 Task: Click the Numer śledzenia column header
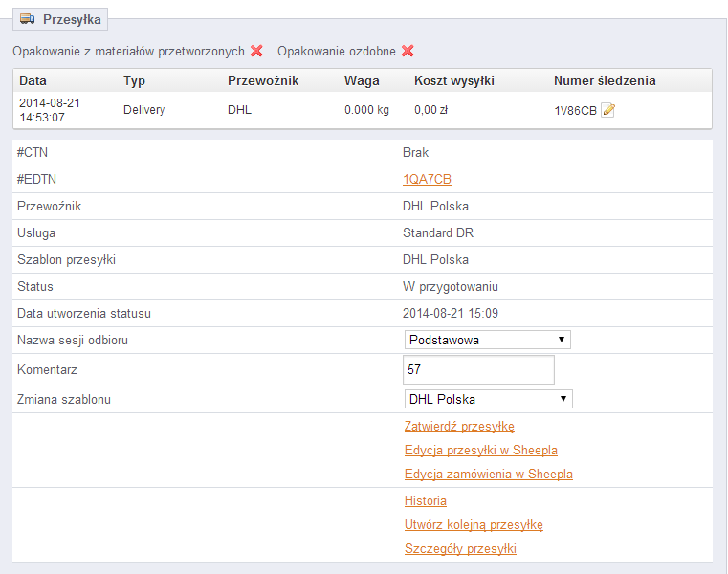(605, 80)
